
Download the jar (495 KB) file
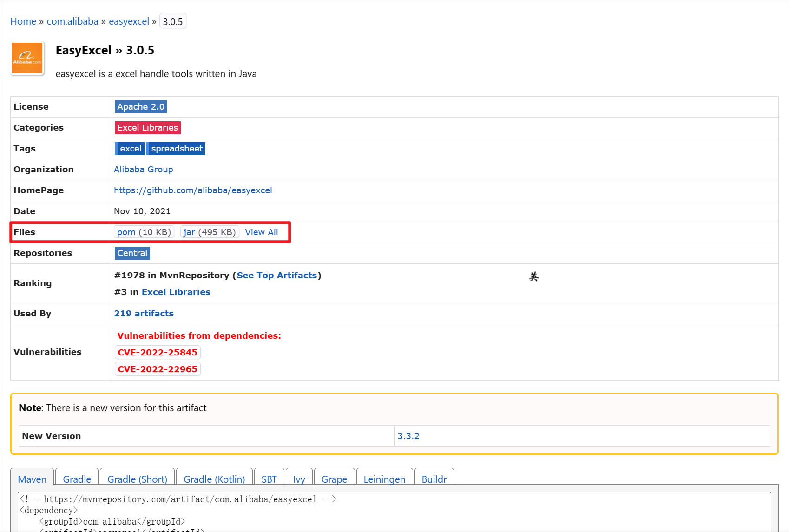[x=210, y=232]
